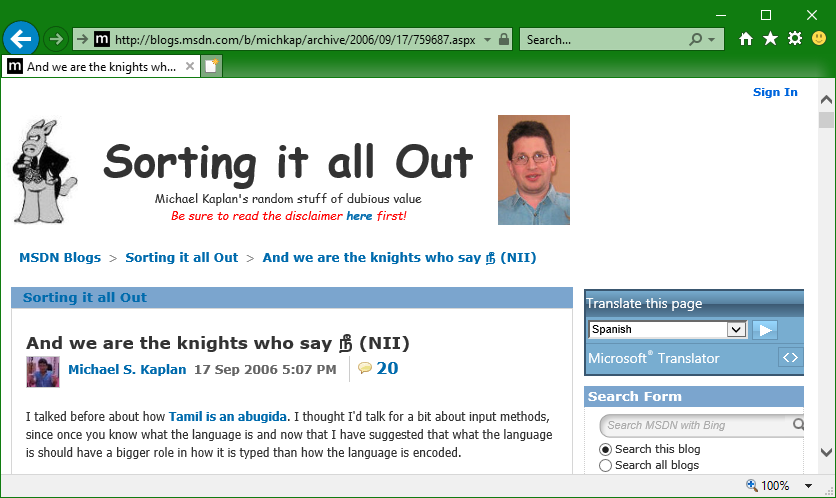Click into the URL address field
The image size is (836, 498).
[295, 39]
